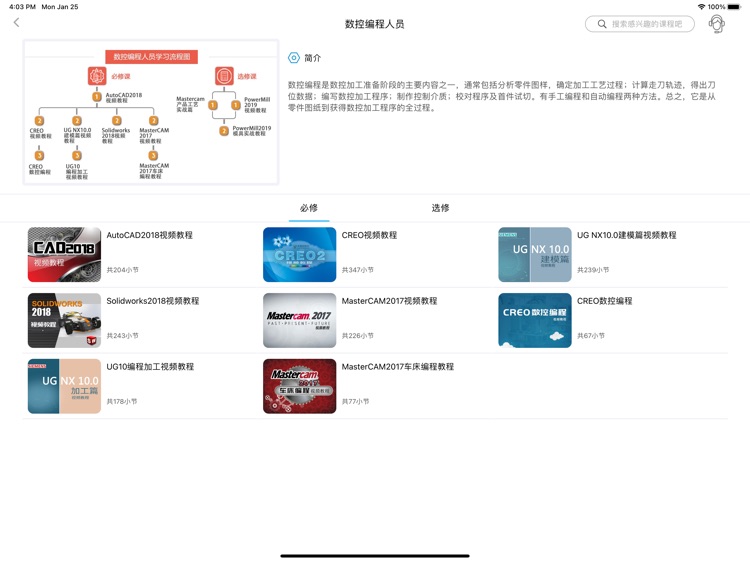Tap the 4:03 PM clock in status bar
Viewport: 750px width, 562px height.
[x=22, y=7]
